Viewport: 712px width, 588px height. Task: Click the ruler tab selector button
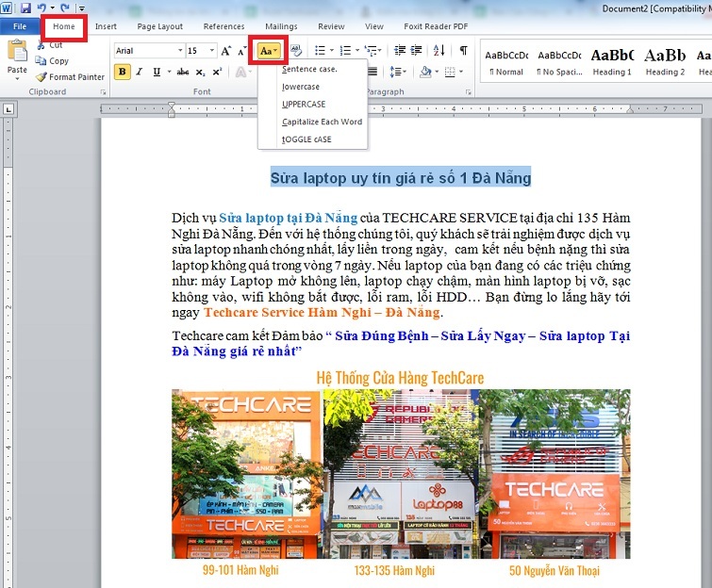(8, 109)
